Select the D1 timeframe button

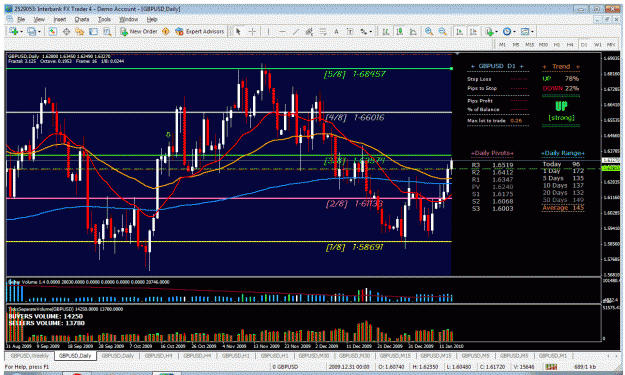584,45
